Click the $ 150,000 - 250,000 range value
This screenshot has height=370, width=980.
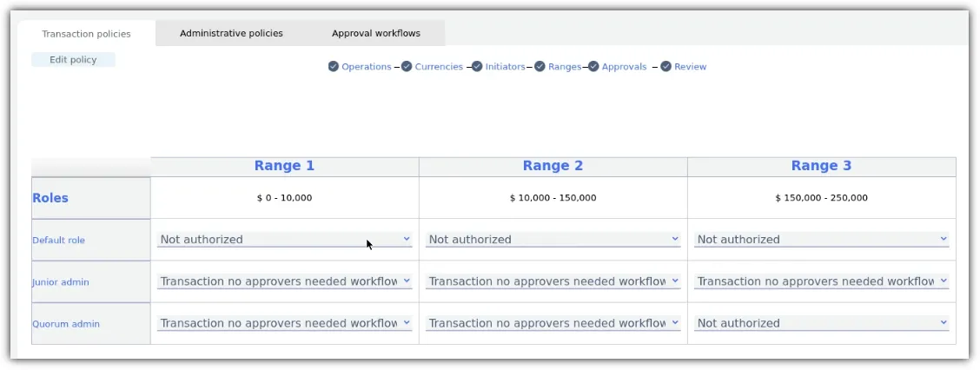tap(821, 198)
